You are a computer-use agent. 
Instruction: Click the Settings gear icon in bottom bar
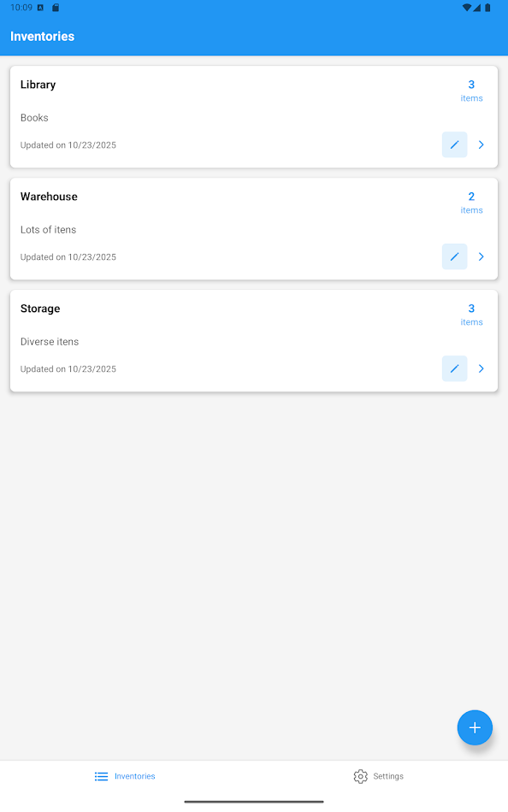coord(360,776)
